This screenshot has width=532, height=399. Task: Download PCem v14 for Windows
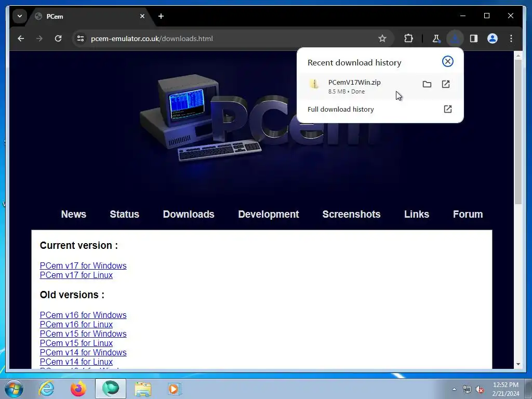coord(83,353)
